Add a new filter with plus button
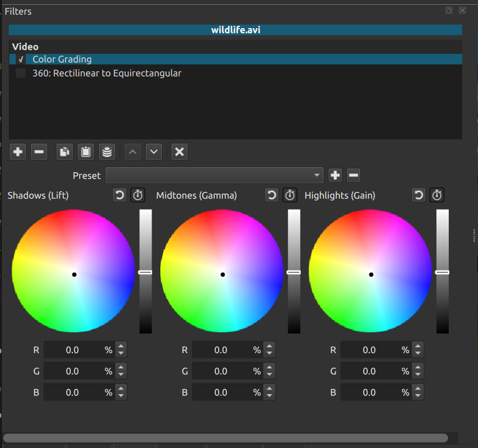The image size is (478, 448). [x=18, y=152]
